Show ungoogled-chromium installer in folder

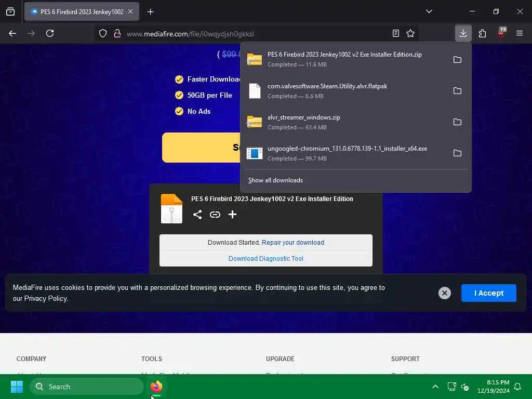[457, 153]
